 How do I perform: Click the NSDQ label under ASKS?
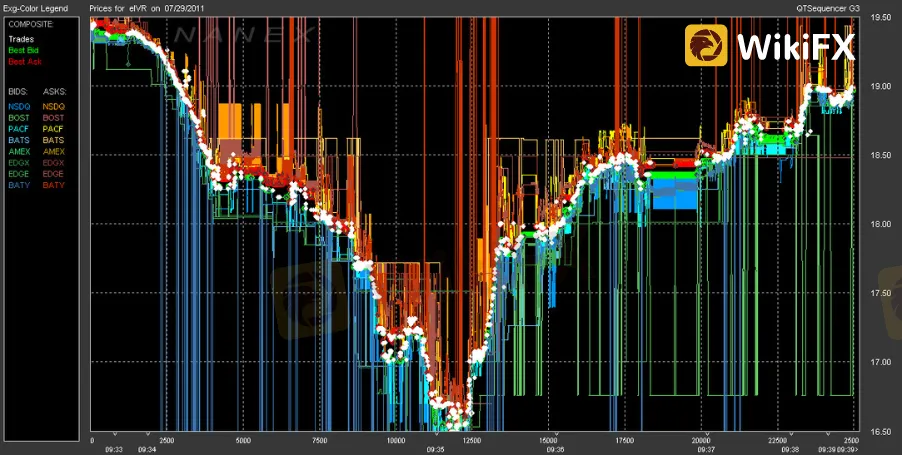(54, 106)
